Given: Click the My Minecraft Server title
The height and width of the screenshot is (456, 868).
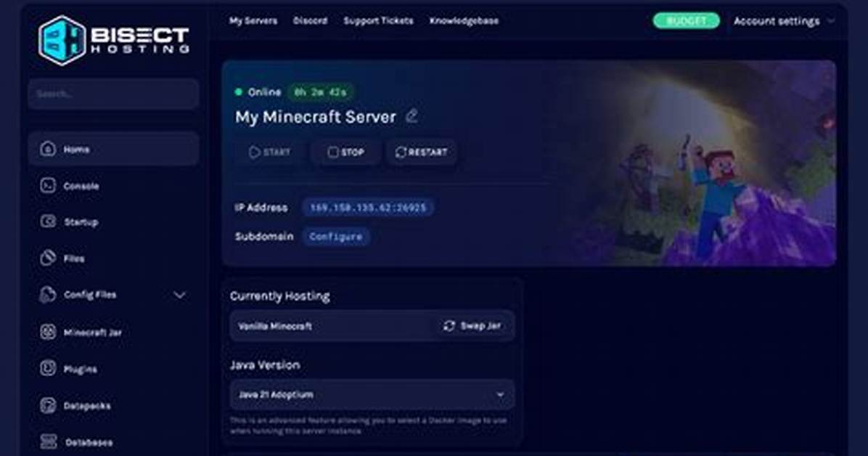Looking at the screenshot, I should pos(316,117).
